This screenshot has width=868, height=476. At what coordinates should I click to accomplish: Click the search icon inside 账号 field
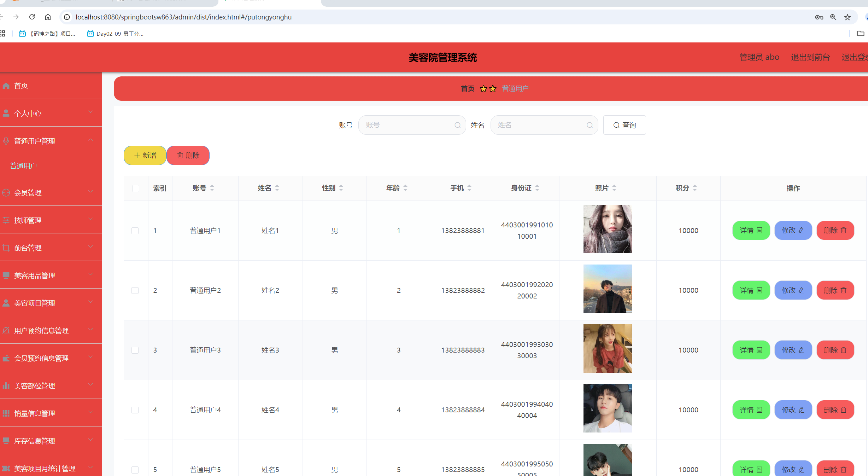tap(458, 125)
